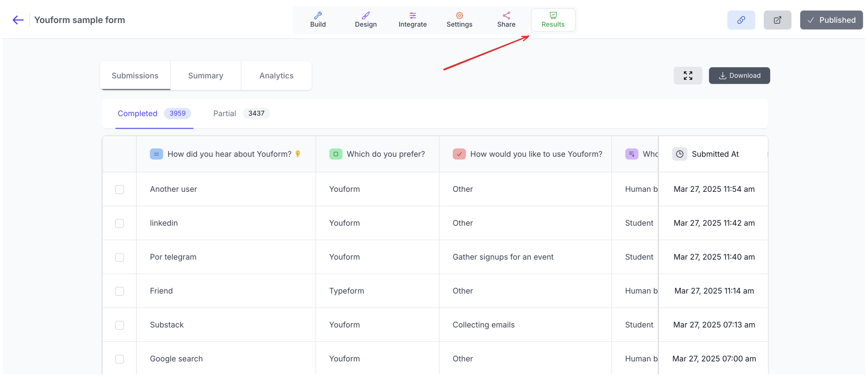The width and height of the screenshot is (868, 377).
Task: Click the 'How did you hear about Youform?' column header
Action: pyautogui.click(x=226, y=154)
